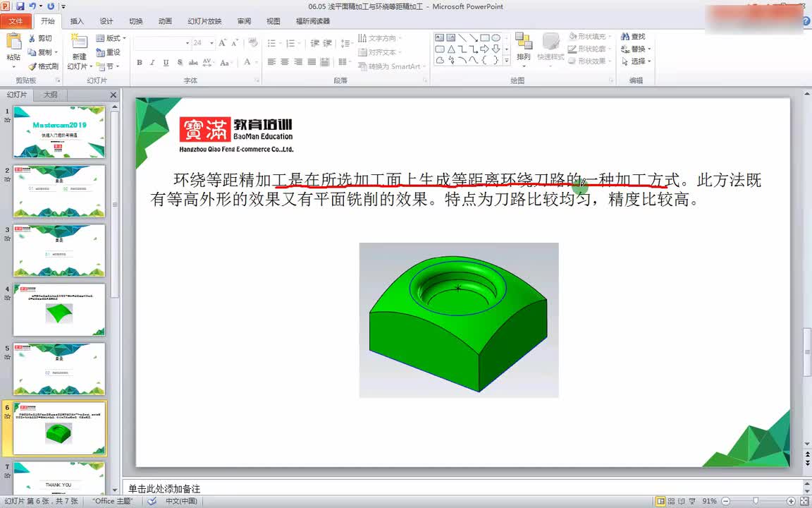Toggle bold formatting

coord(140,63)
